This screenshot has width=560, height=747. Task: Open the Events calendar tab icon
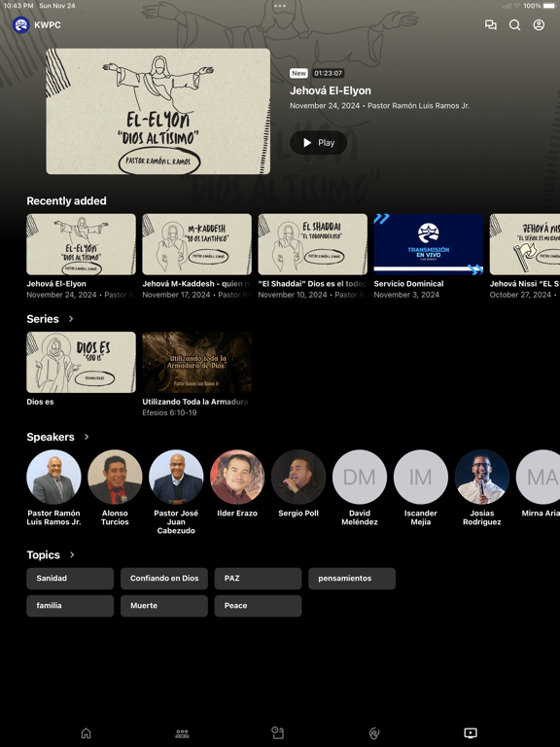278,732
